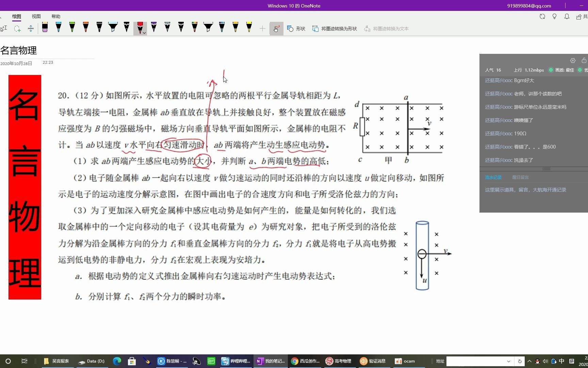Select the rainbow-tipped pen
Image resolution: width=588 pixels, height=368 pixels.
(x=195, y=28)
